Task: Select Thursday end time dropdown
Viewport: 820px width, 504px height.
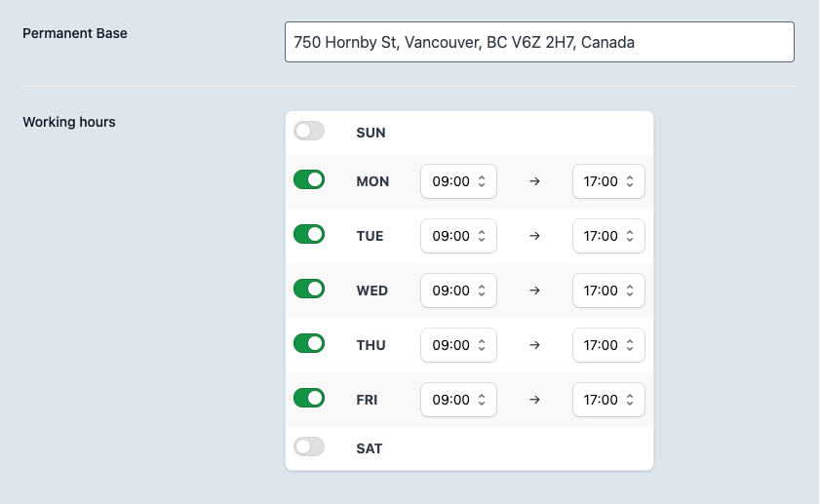Action: pyautogui.click(x=608, y=345)
